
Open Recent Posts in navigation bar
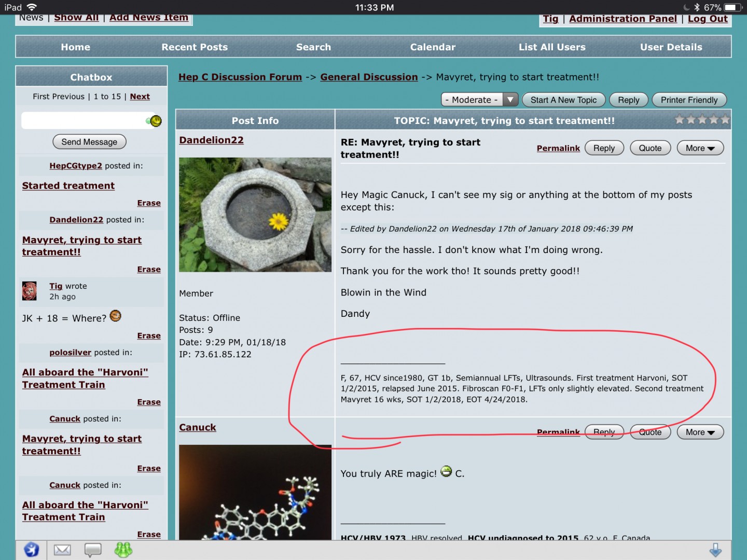[x=195, y=47]
